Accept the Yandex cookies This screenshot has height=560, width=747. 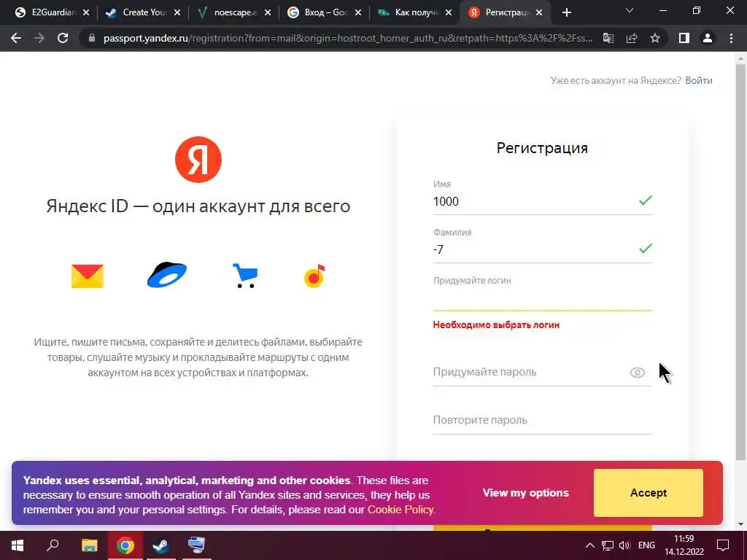pyautogui.click(x=649, y=493)
